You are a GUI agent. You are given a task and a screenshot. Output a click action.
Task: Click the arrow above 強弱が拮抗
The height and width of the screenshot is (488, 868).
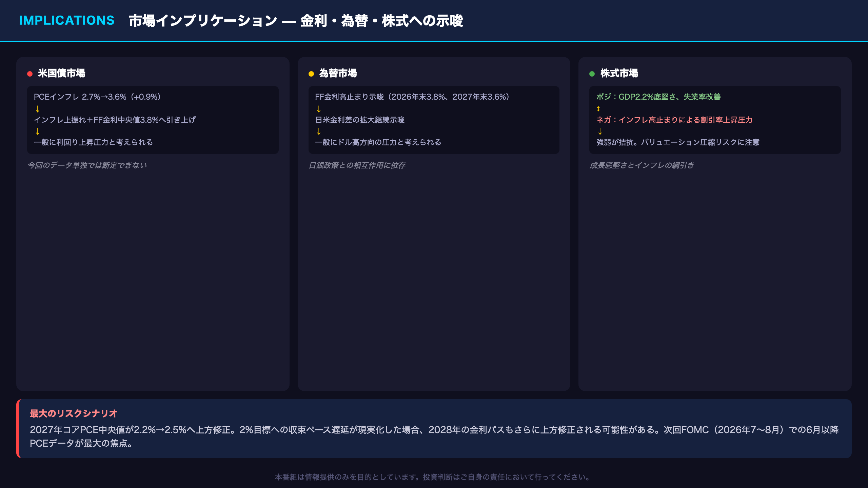[600, 131]
